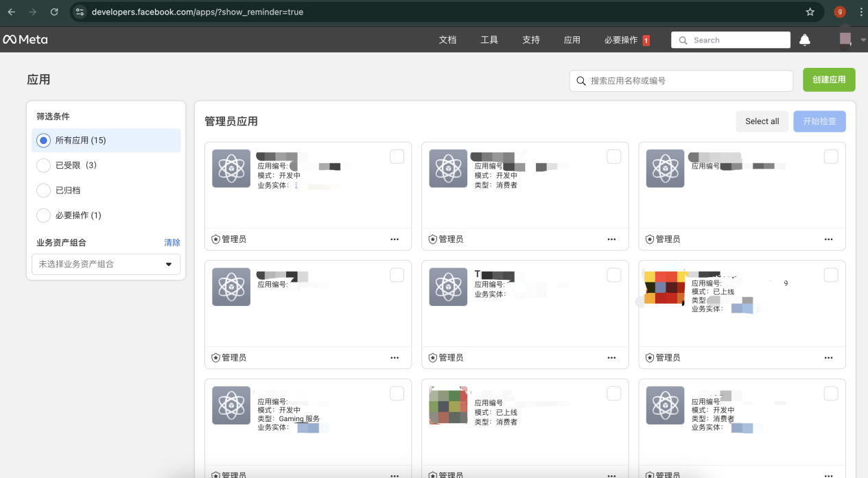Check the checkbox on the first app card
868x478 pixels.
397,156
